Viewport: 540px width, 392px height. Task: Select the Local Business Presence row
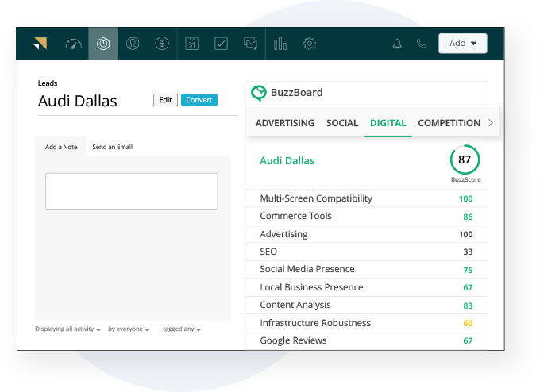point(366,287)
